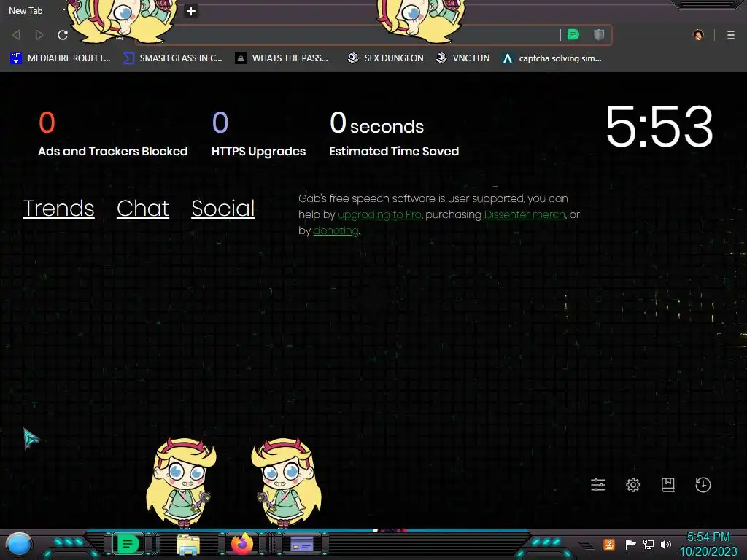Screen dimensions: 747x560
Task: Launch Firefox from the taskbar
Action: 242,544
